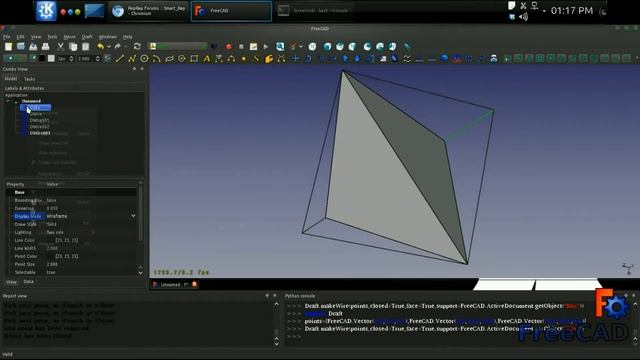Select the Draft Wire polyline tool
Image resolution: width=640 pixels, height=360 pixels.
(x=131, y=59)
